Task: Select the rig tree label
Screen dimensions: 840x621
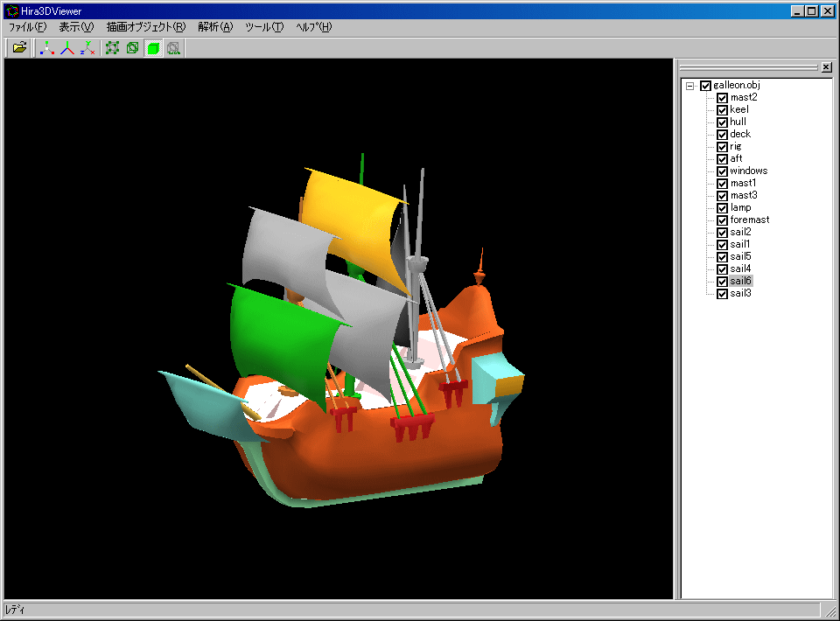Action: coord(736,147)
